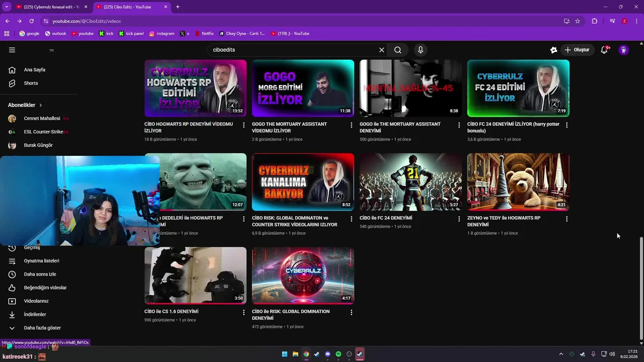644x362 pixels.
Task: Reload the page in Chrome
Action: tap(31, 21)
